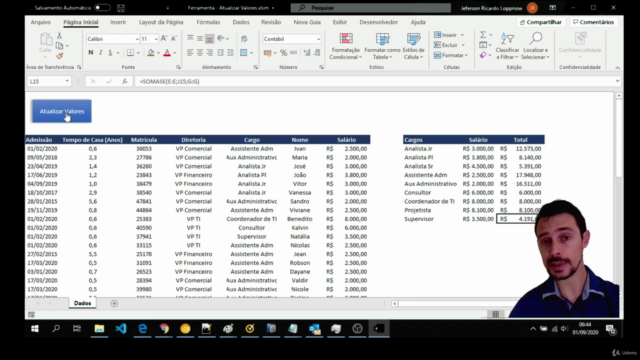The image size is (640, 360).
Task: Open the Comentários pane button
Action: [x=593, y=22]
